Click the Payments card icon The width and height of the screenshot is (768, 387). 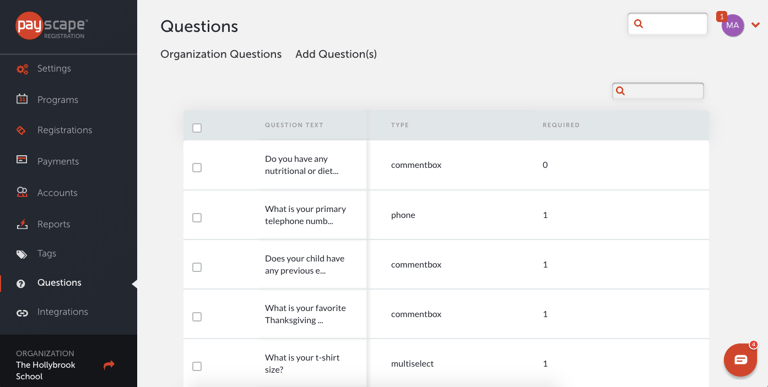tap(22, 160)
